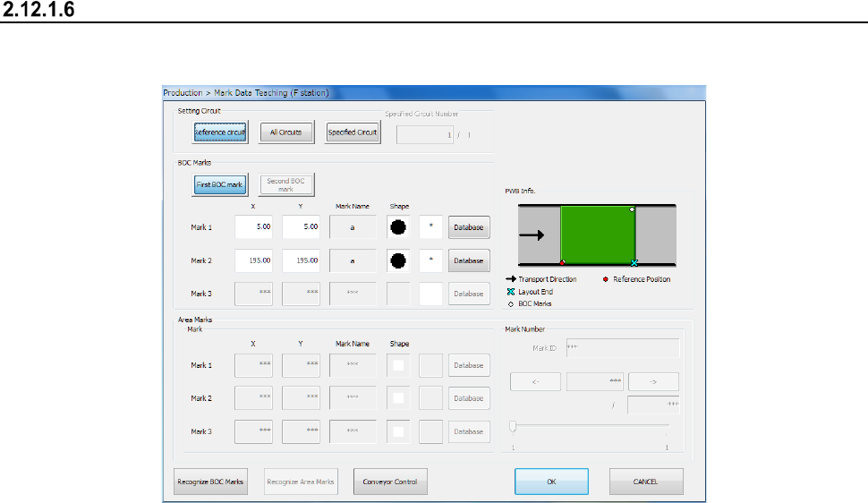Choose the Specified Circuit option

point(353,132)
